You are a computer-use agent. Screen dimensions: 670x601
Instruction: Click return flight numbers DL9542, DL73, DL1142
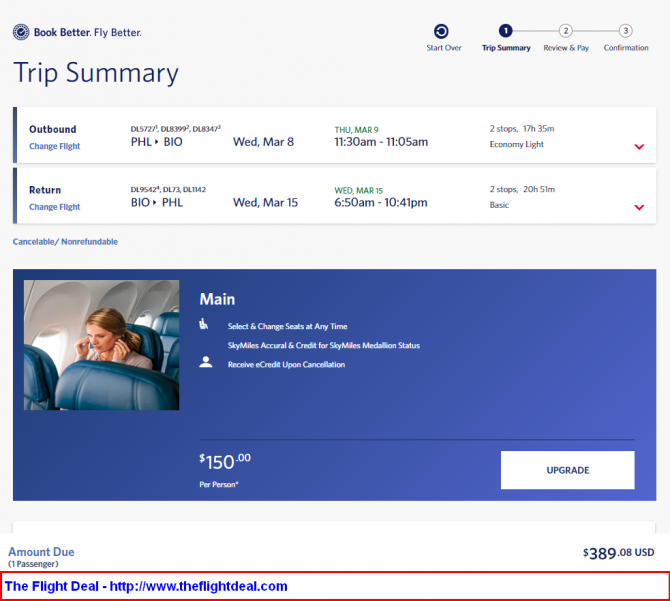click(168, 189)
